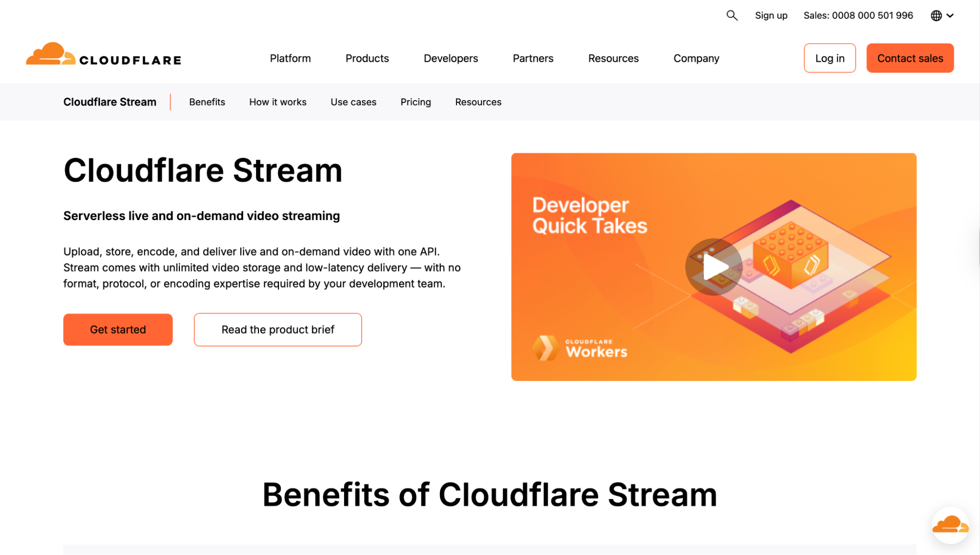Click the Cloudflare Stream main heading
The image size is (980, 555).
(x=202, y=171)
